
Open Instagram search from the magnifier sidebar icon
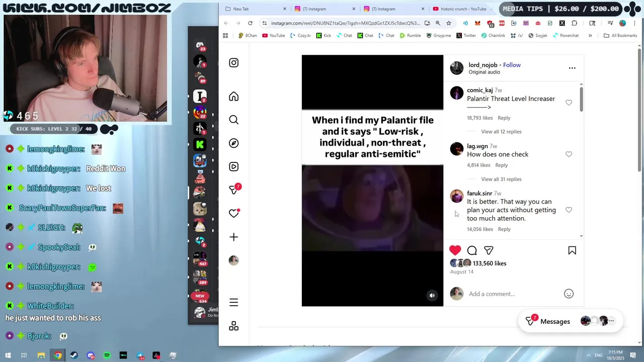(x=233, y=120)
